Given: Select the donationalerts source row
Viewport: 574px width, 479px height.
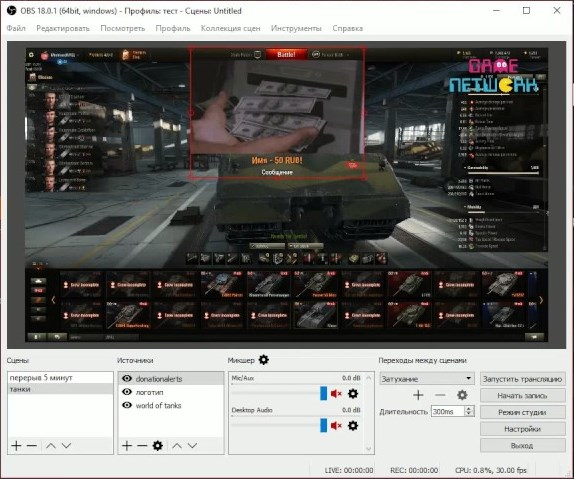Looking at the screenshot, I should tap(171, 379).
